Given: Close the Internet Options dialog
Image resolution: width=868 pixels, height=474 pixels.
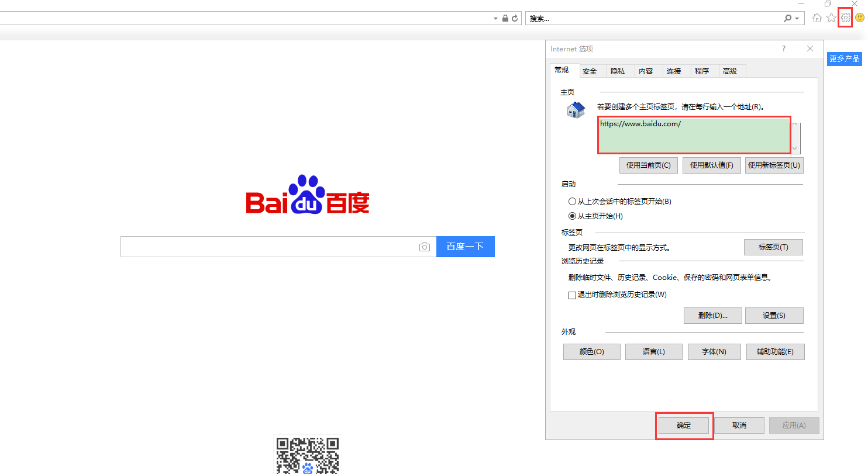Looking at the screenshot, I should pyautogui.click(x=810, y=49).
